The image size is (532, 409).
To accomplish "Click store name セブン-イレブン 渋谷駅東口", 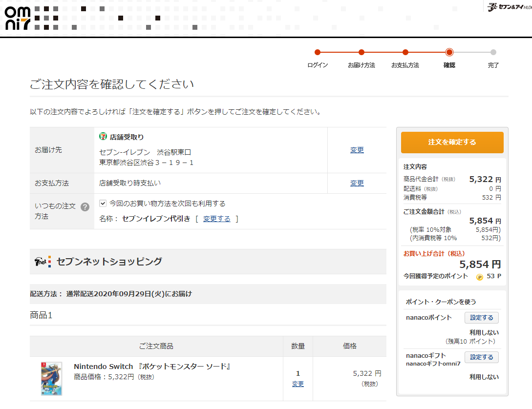I will point(145,152).
